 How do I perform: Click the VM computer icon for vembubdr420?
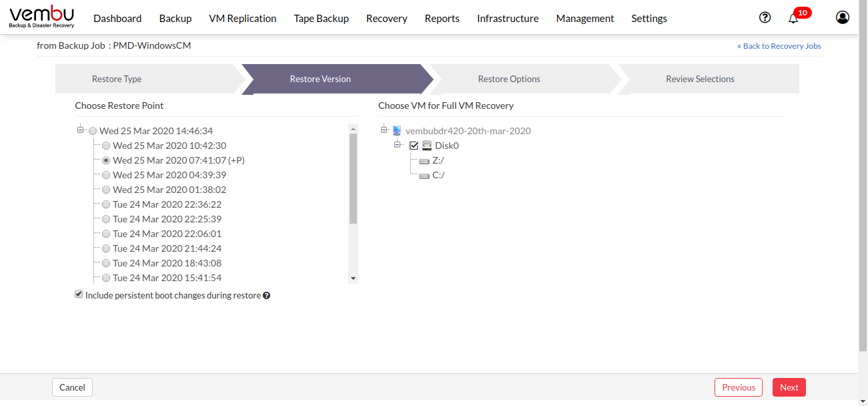pos(397,131)
